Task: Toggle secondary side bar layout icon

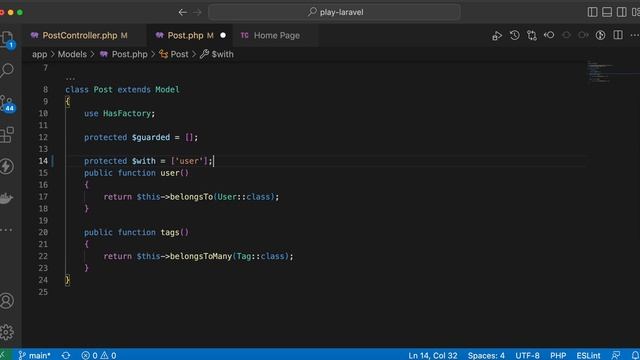Action: pos(622,12)
